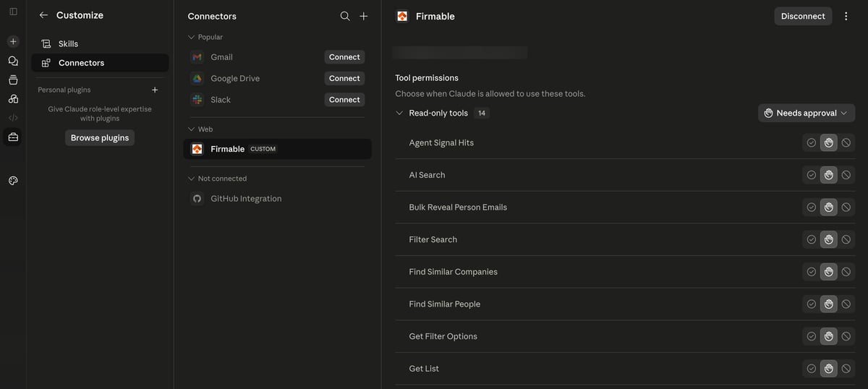Block Bulk Reveal Person Emails tool
868x389 pixels.
(846, 208)
